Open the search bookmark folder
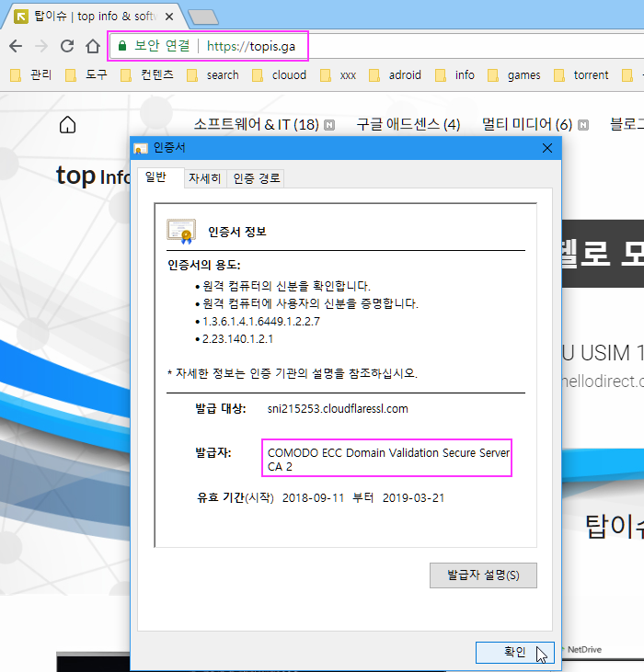Viewport: 644px width, 672px height. [x=213, y=75]
